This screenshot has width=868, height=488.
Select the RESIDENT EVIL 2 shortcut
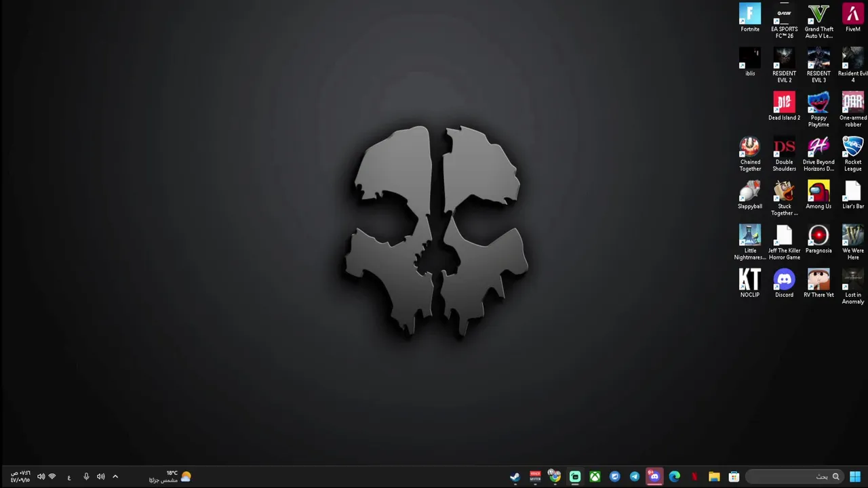(784, 65)
